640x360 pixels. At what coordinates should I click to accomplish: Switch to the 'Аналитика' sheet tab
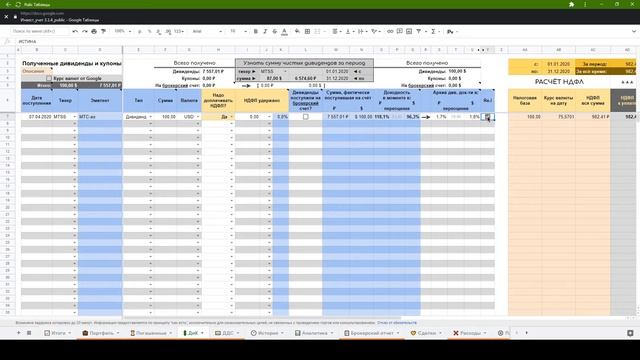[313, 333]
